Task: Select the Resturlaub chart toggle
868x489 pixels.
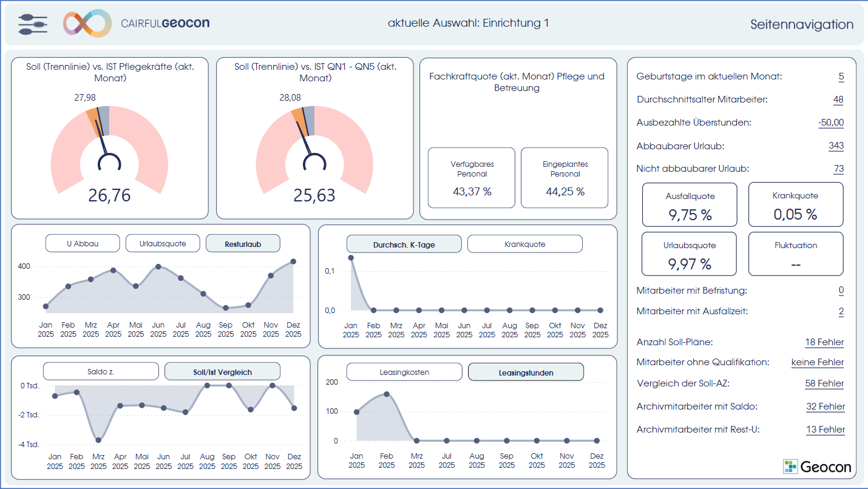Action: (x=243, y=244)
